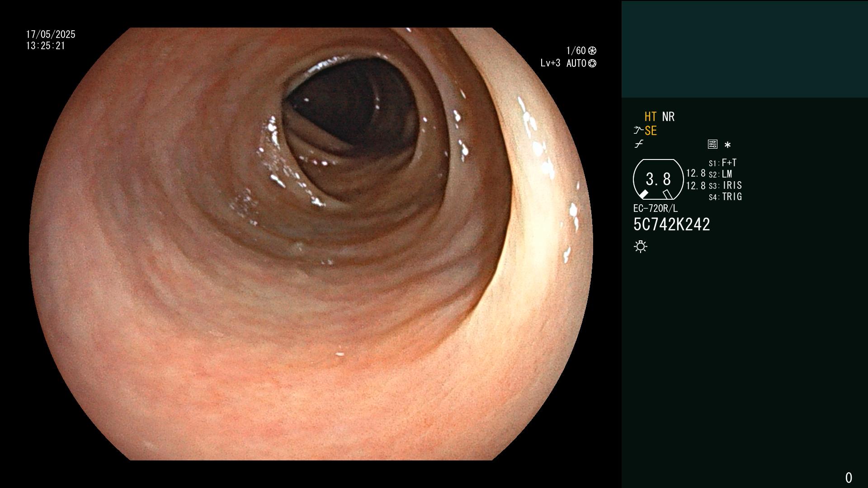Click the filled channel marker in scope diagram

(x=643, y=194)
